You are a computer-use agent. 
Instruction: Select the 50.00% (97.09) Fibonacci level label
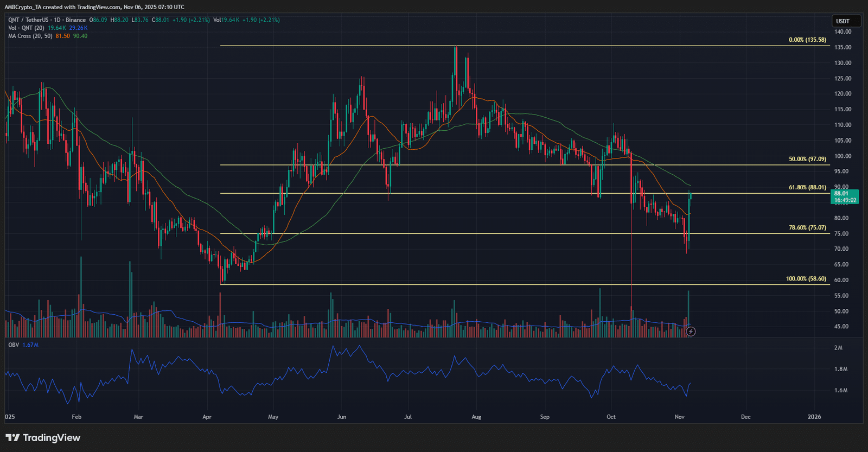click(807, 160)
